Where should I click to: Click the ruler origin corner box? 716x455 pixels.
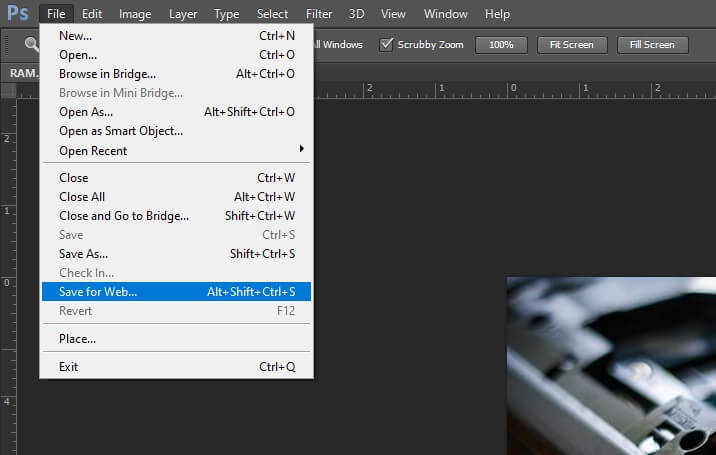tap(8, 90)
